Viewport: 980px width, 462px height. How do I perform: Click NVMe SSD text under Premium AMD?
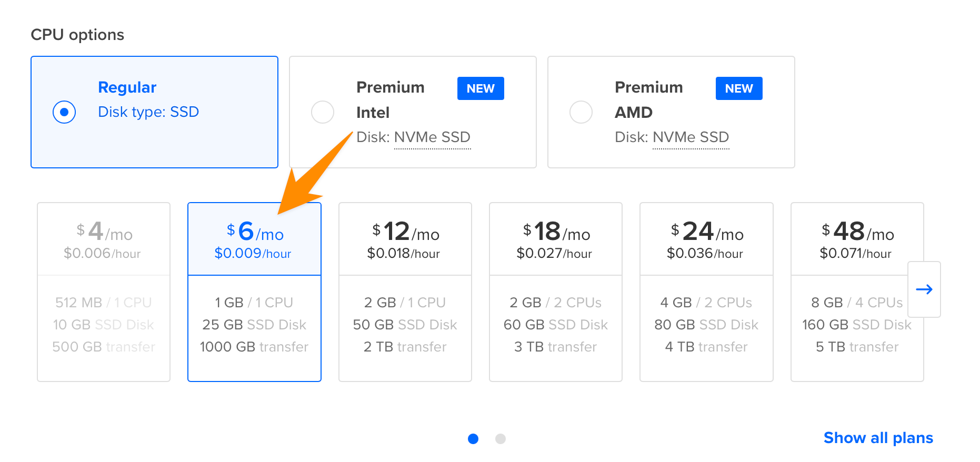click(x=691, y=137)
